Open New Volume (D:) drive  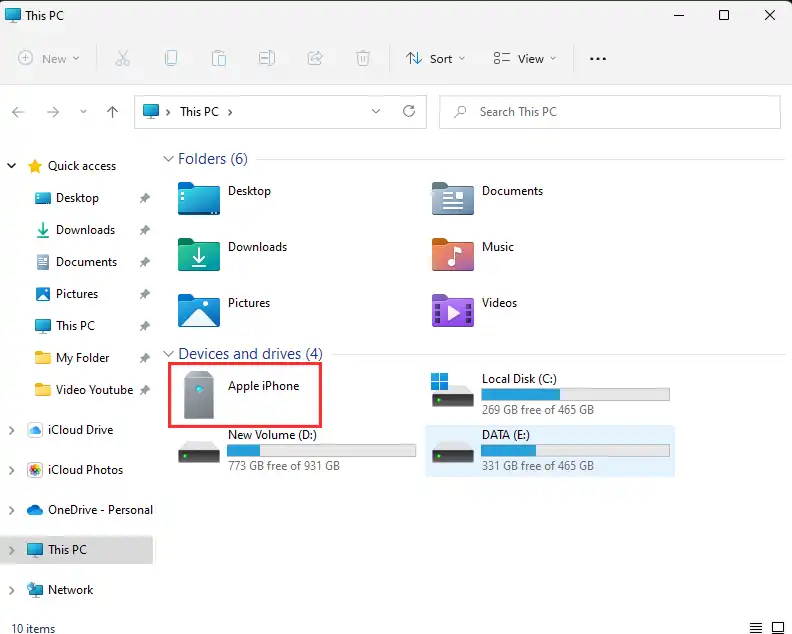[296, 451]
